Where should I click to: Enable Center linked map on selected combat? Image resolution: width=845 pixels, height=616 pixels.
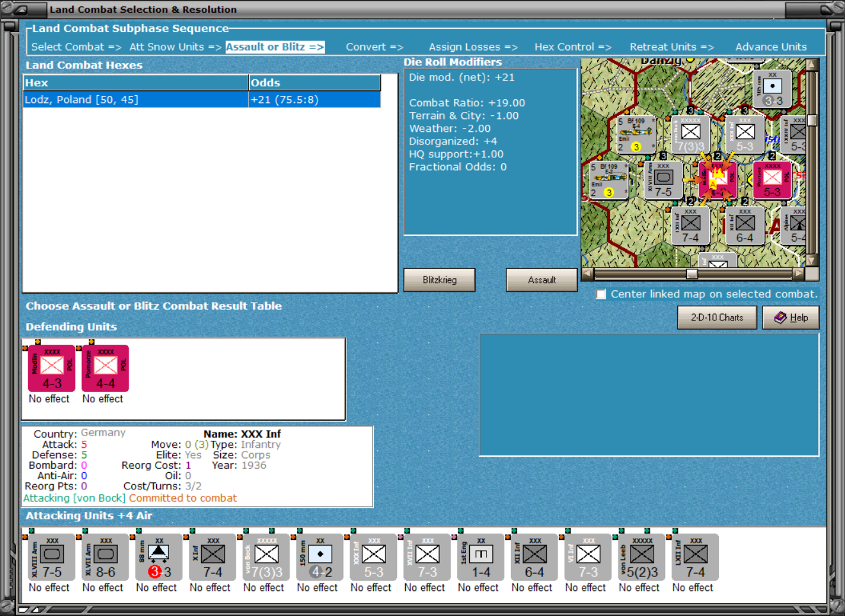(x=601, y=294)
